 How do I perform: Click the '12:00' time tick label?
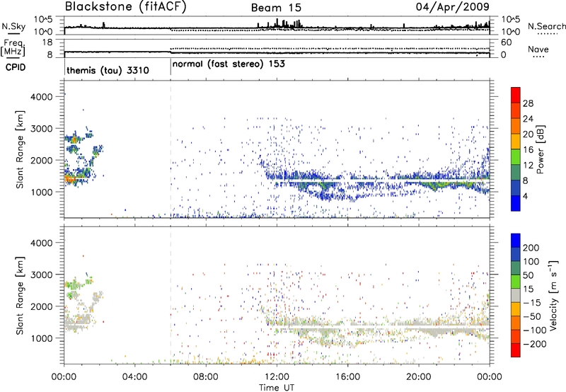coord(277,377)
